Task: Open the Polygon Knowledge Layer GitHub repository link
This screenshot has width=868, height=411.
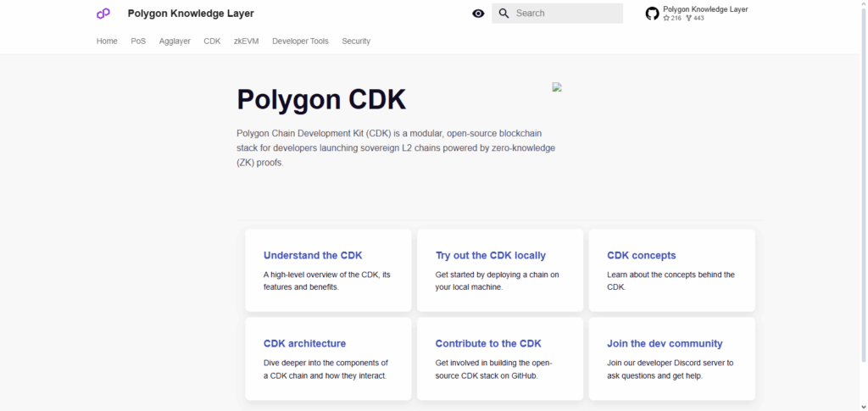Action: pos(697,14)
